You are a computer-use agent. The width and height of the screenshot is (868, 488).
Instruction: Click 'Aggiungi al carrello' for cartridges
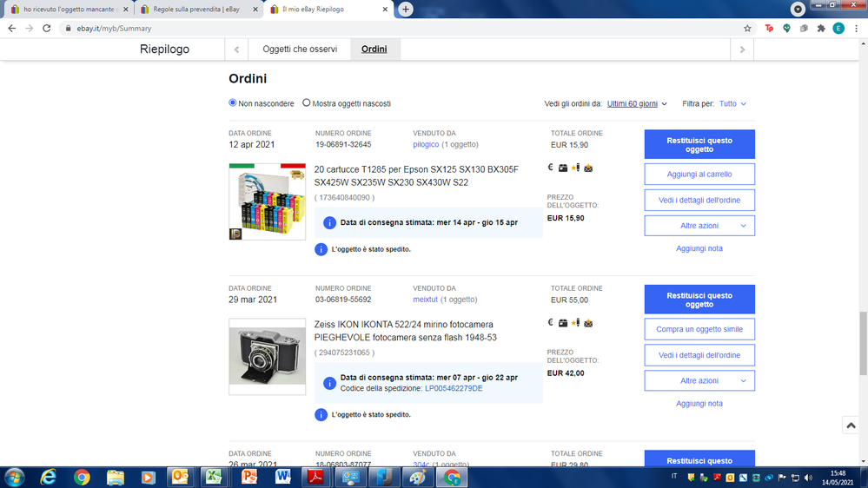point(699,175)
